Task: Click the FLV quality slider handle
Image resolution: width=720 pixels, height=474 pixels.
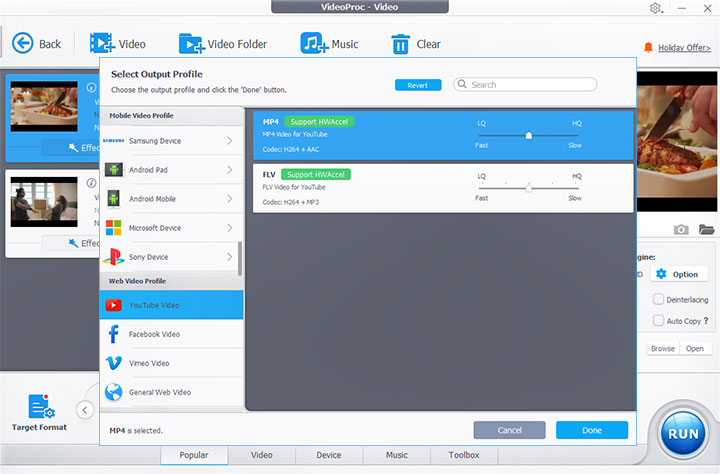Action: tap(529, 188)
